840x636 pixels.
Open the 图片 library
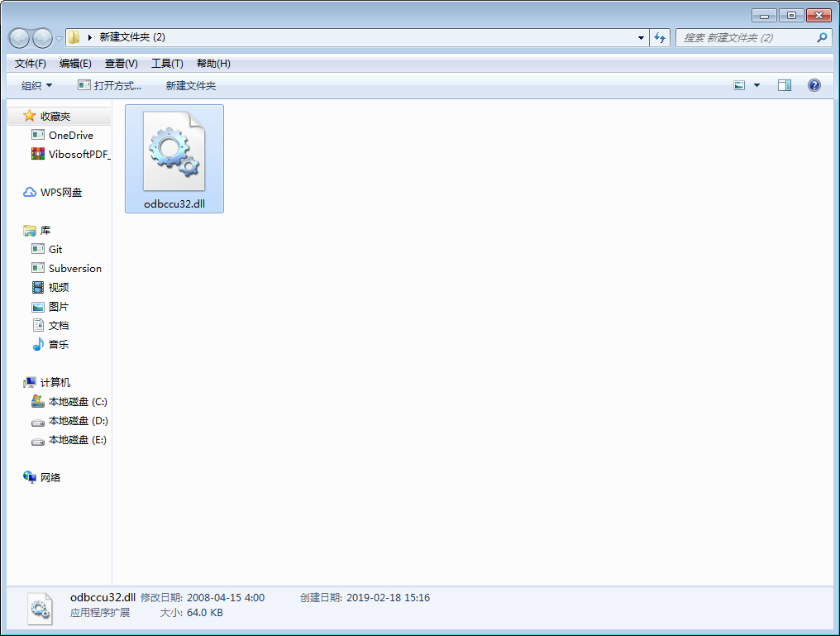(60, 306)
